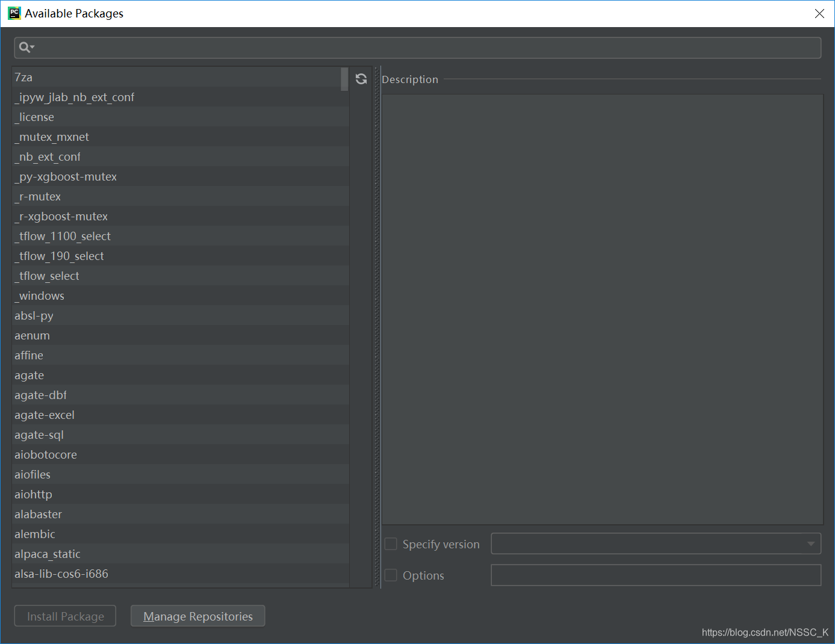The image size is (835, 644).
Task: Select the aenum package
Action: click(181, 335)
